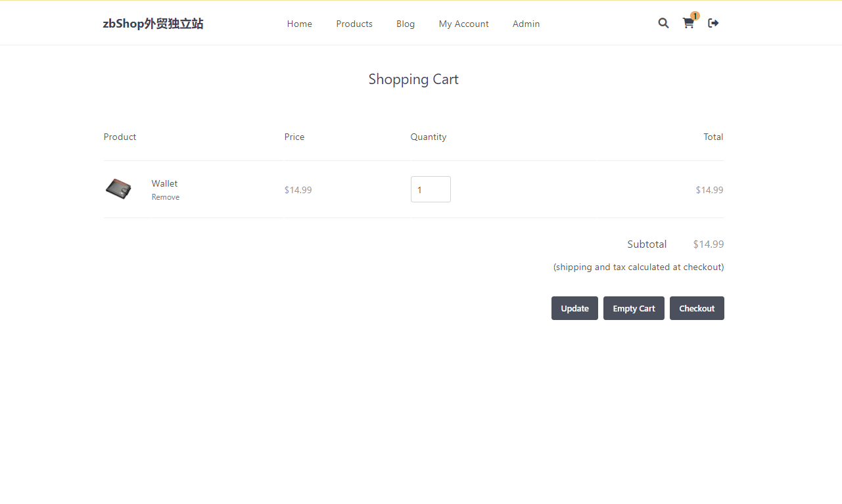The width and height of the screenshot is (842, 504).
Task: Open the Wallet product name link
Action: click(x=164, y=183)
